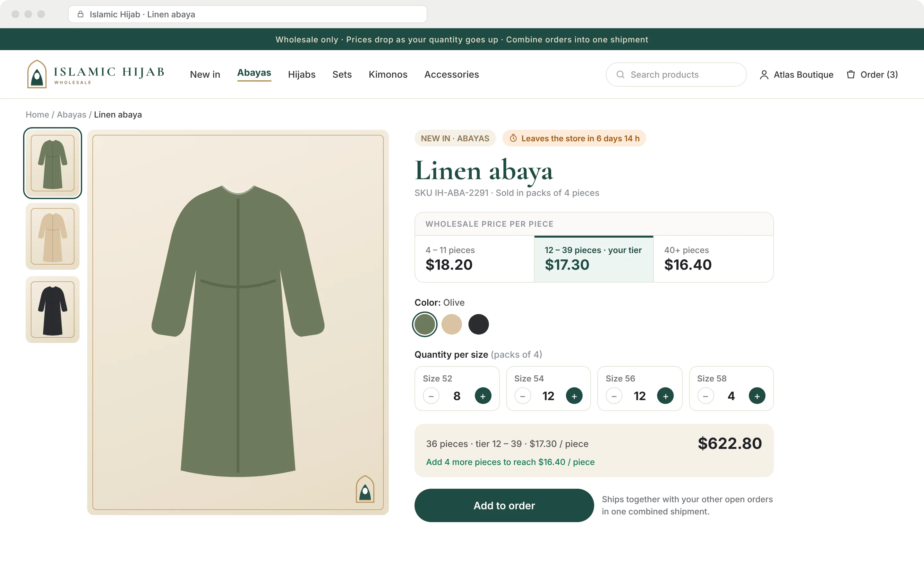Select the Olive color swatch
Screen dimensions: 924x578
click(x=424, y=324)
